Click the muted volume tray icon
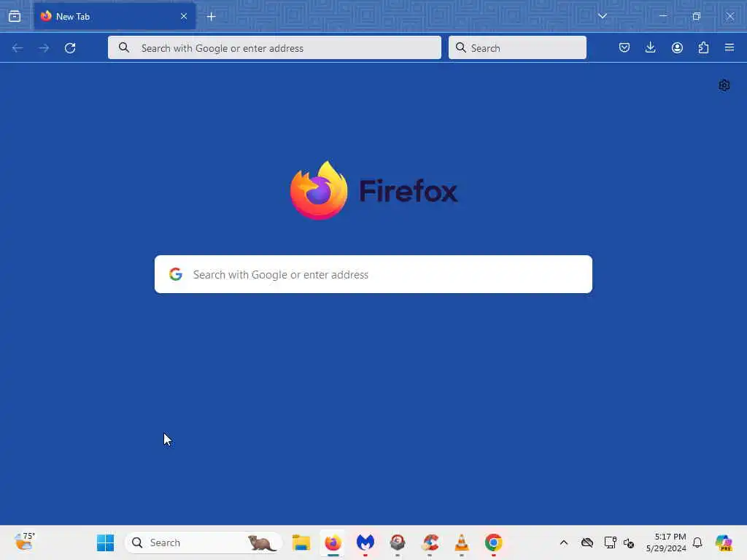Viewport: 747px width, 560px height. [629, 542]
